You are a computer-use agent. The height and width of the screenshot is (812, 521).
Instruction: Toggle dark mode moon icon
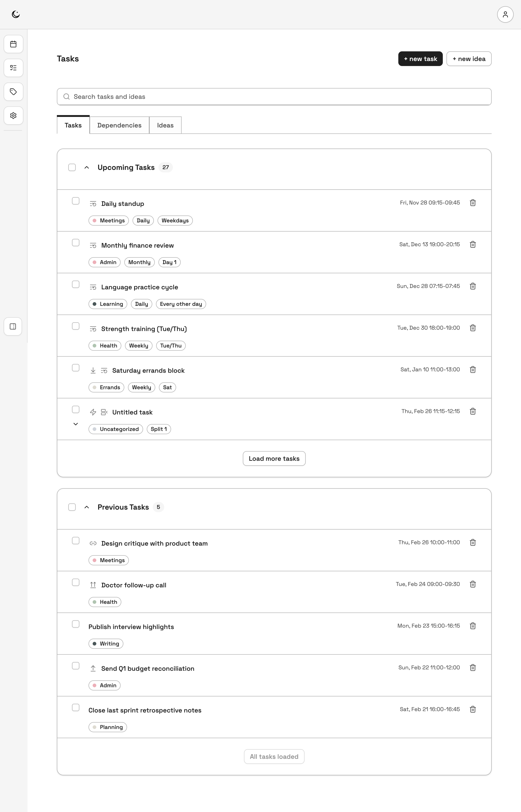point(16,14)
